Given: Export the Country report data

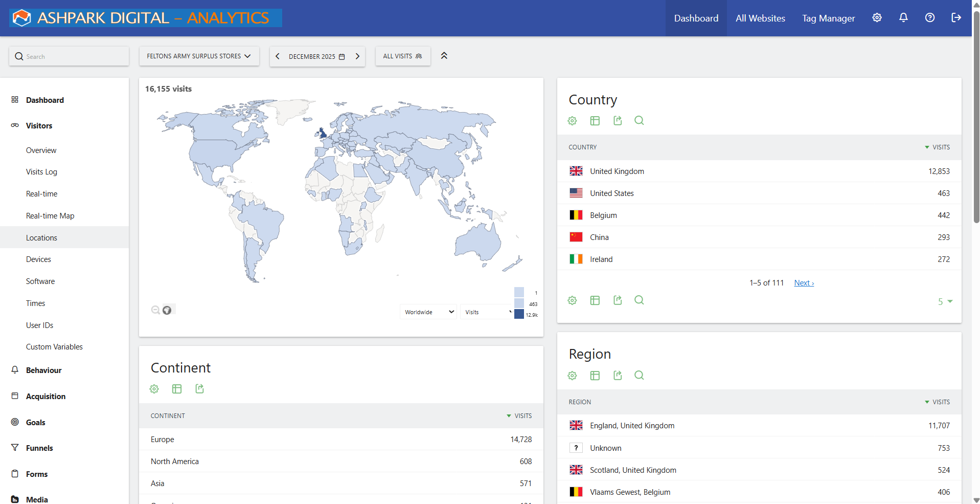Looking at the screenshot, I should pos(617,121).
